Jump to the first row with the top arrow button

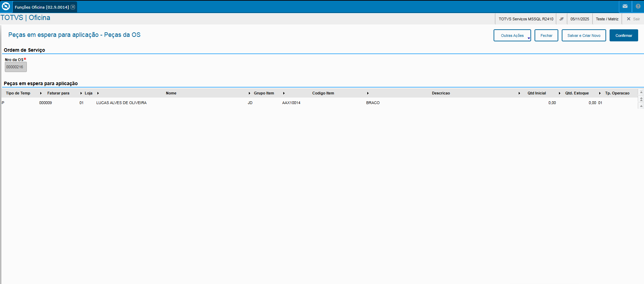point(641,92)
